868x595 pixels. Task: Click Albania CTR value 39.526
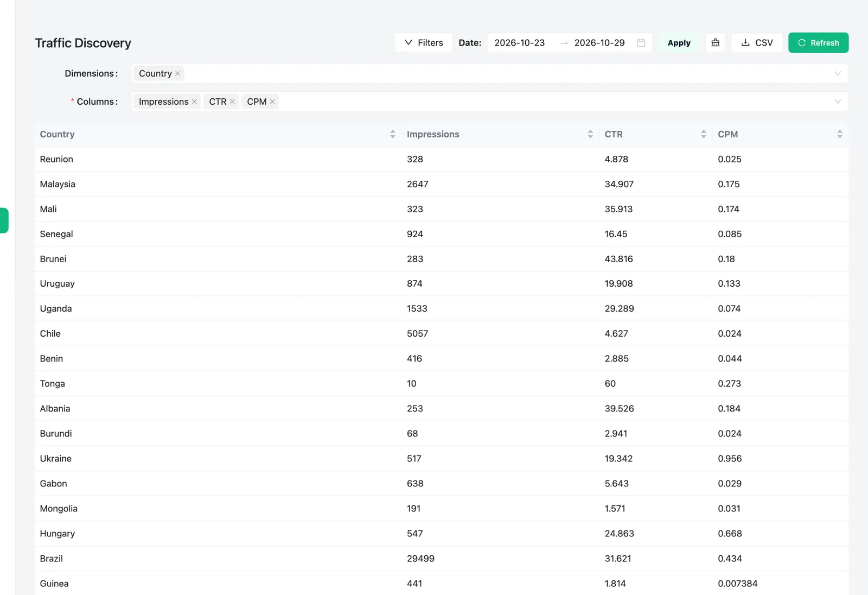[x=620, y=408]
